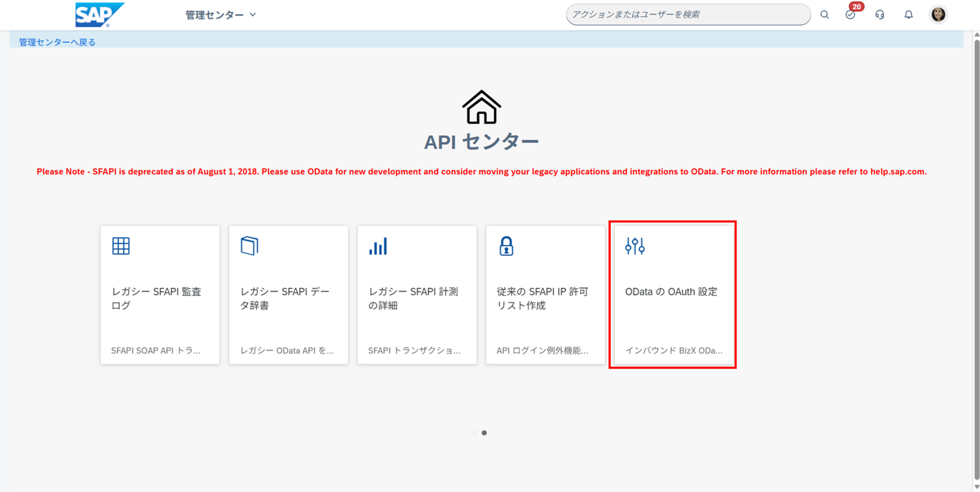The image size is (980, 492).
Task: Click the chevron next to 管理センター
Action: (253, 15)
